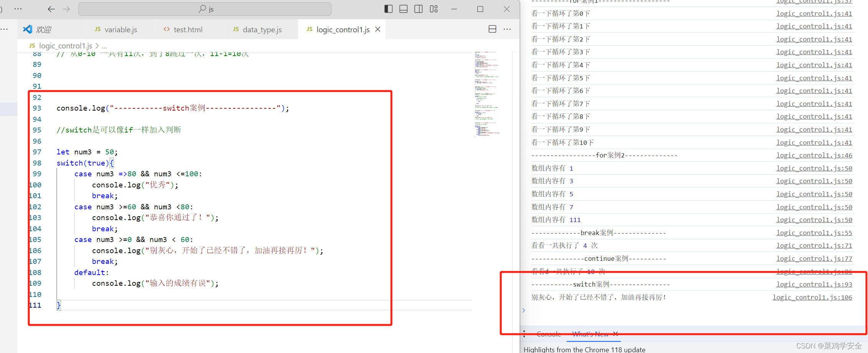Open editor more actions ellipsis
Screen dimensions: 868x353
coord(507,29)
